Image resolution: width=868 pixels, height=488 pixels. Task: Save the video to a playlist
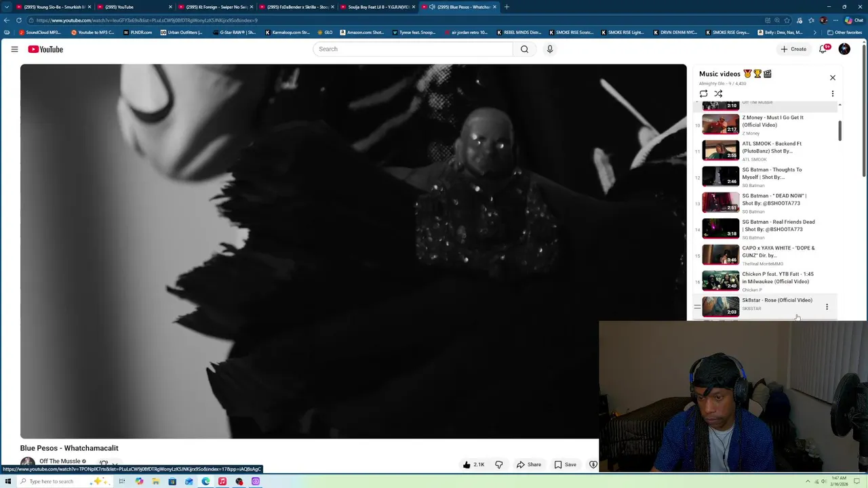click(565, 465)
